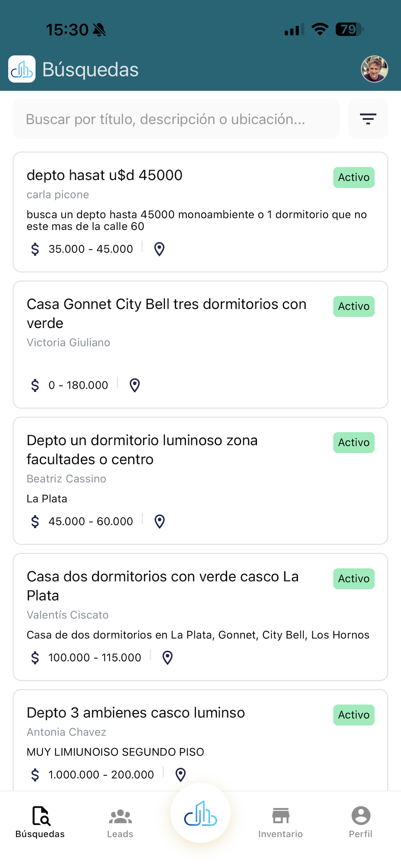Tap location pin on Victoria Giuliano search
The width and height of the screenshot is (401, 868).
click(135, 386)
